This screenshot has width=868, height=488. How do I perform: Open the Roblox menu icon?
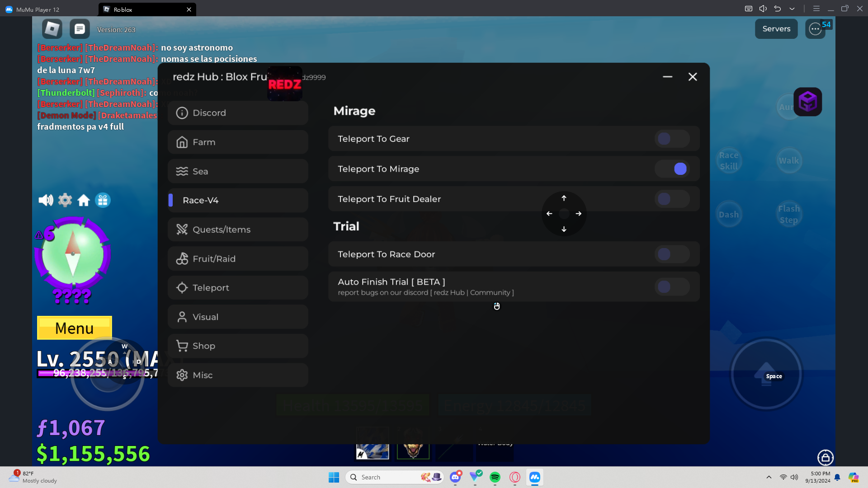[52, 29]
